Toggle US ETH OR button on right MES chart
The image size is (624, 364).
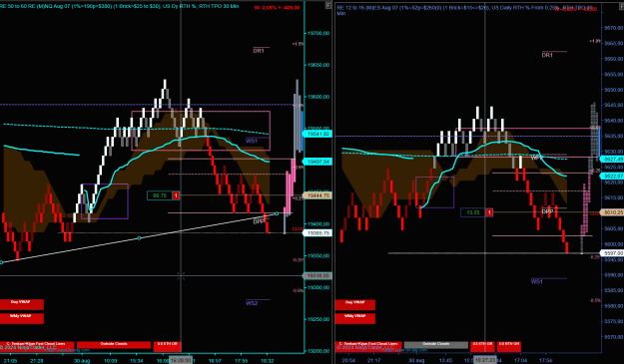coord(482,346)
